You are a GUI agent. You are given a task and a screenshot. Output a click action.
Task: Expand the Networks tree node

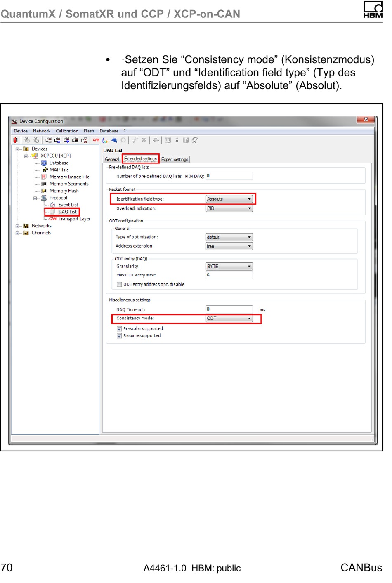pos(17,226)
